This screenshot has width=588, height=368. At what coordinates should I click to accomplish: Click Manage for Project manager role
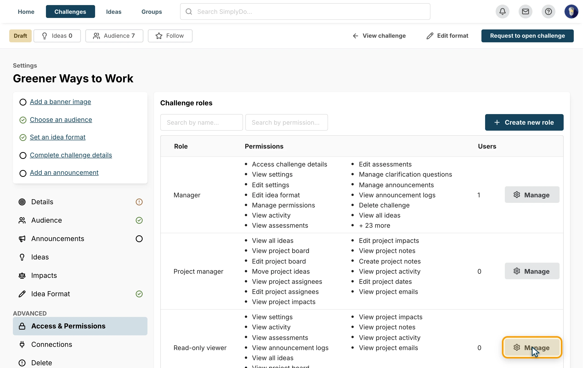coord(532,271)
